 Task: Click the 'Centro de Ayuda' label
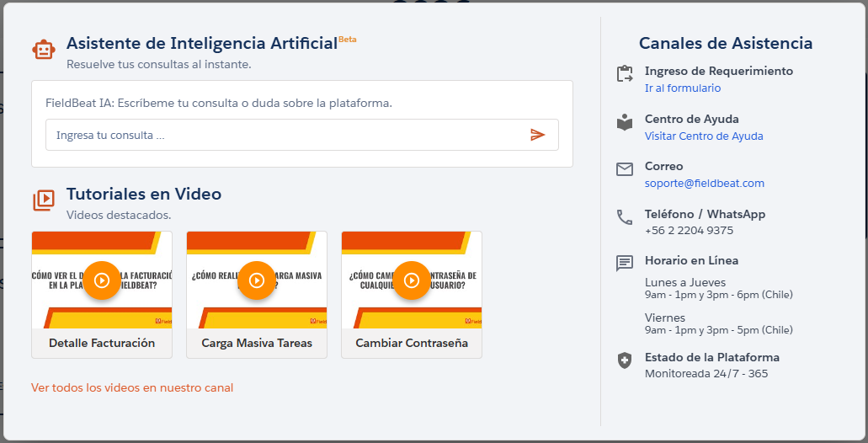pyautogui.click(x=691, y=119)
